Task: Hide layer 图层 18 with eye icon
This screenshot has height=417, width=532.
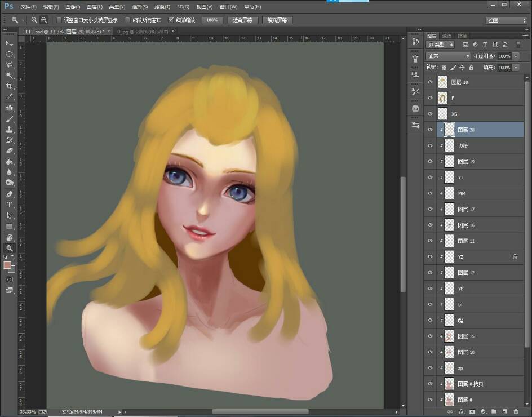Action: tap(430, 82)
